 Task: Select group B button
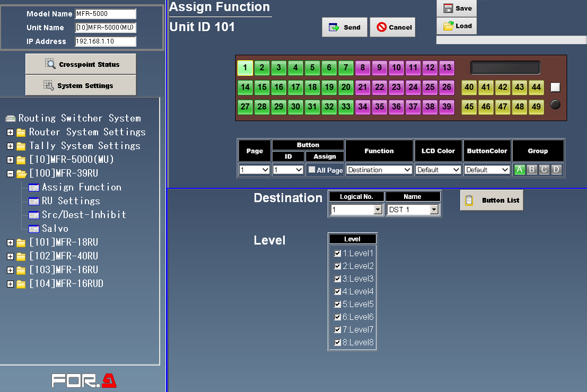[x=531, y=170]
